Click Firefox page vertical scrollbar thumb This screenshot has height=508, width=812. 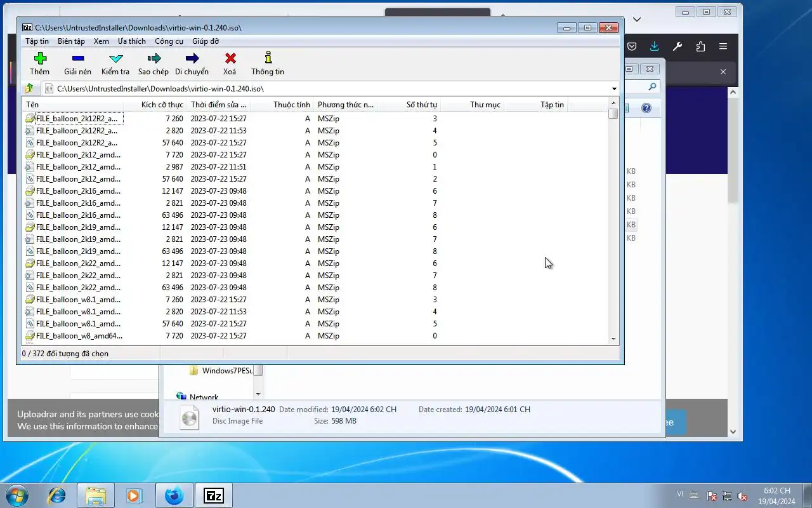(x=733, y=149)
